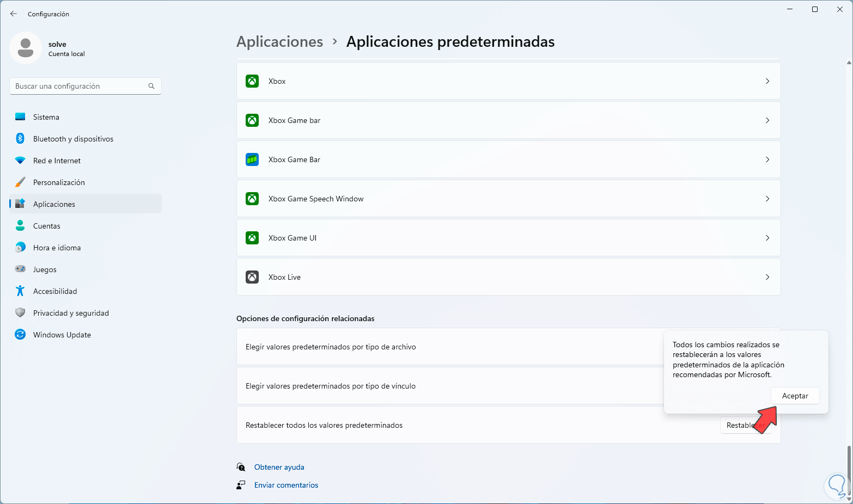Screen dimensions: 853x504
Task: Click the Windows Update sidebar icon
Action: (20, 335)
